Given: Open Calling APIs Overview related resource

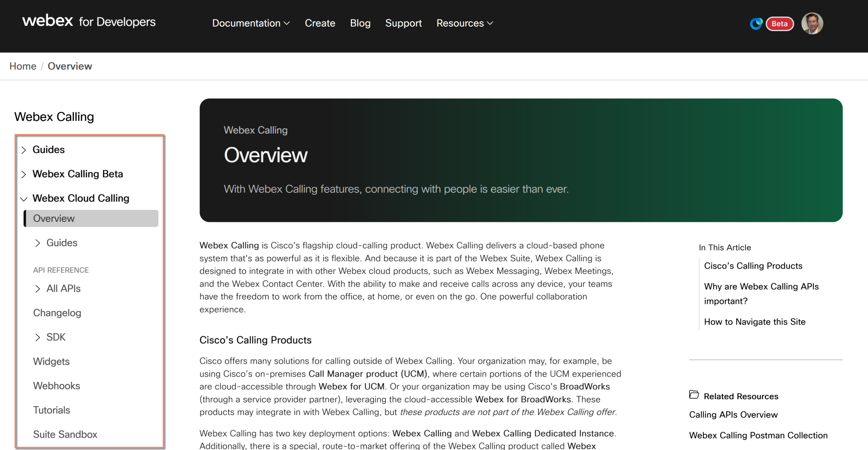Looking at the screenshot, I should (x=733, y=414).
